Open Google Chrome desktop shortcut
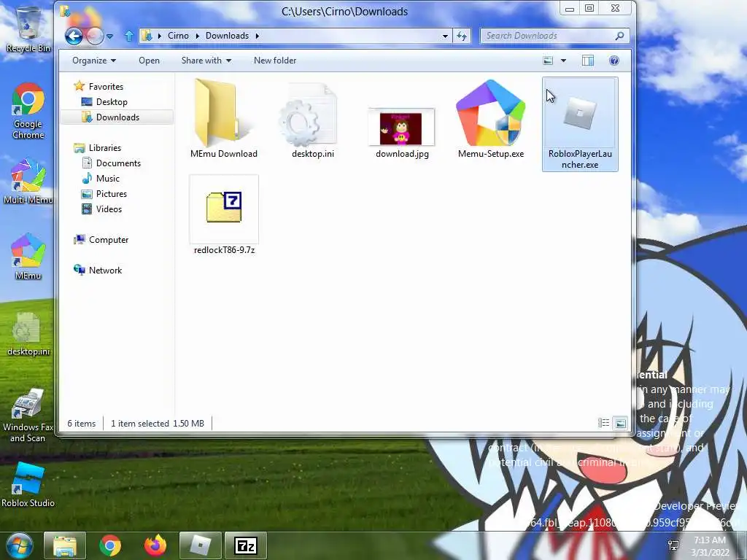 click(28, 112)
